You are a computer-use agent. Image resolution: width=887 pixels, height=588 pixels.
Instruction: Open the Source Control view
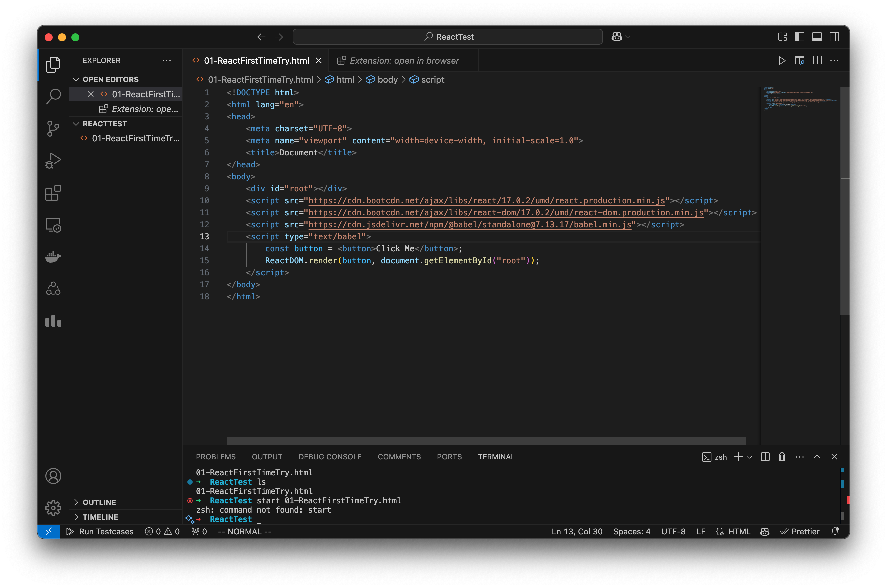[53, 128]
